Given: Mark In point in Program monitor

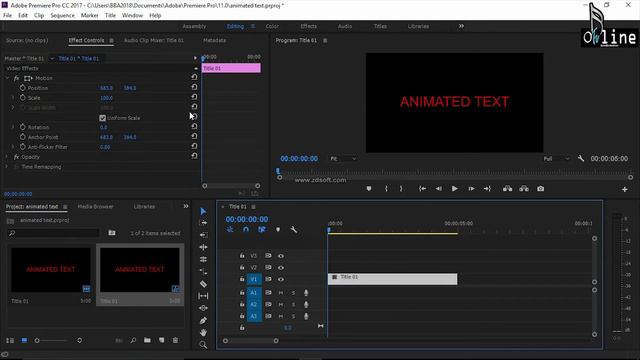Looking at the screenshot, I should tap(386, 189).
